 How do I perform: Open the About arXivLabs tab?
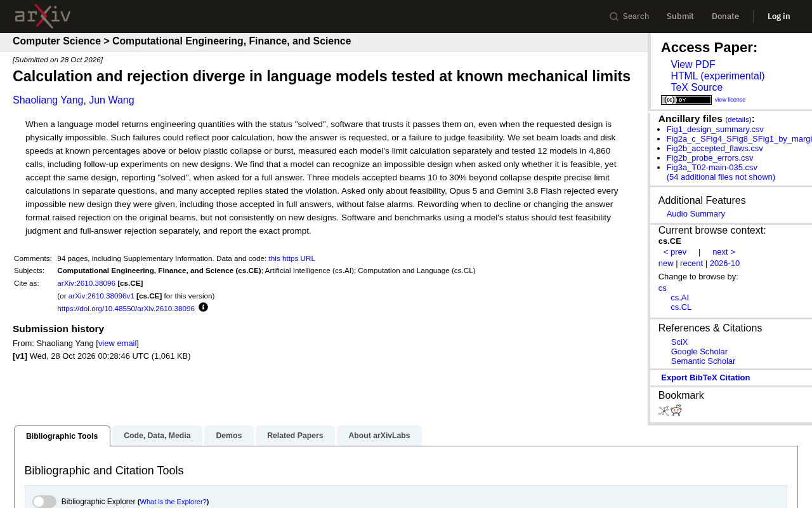tap(379, 436)
